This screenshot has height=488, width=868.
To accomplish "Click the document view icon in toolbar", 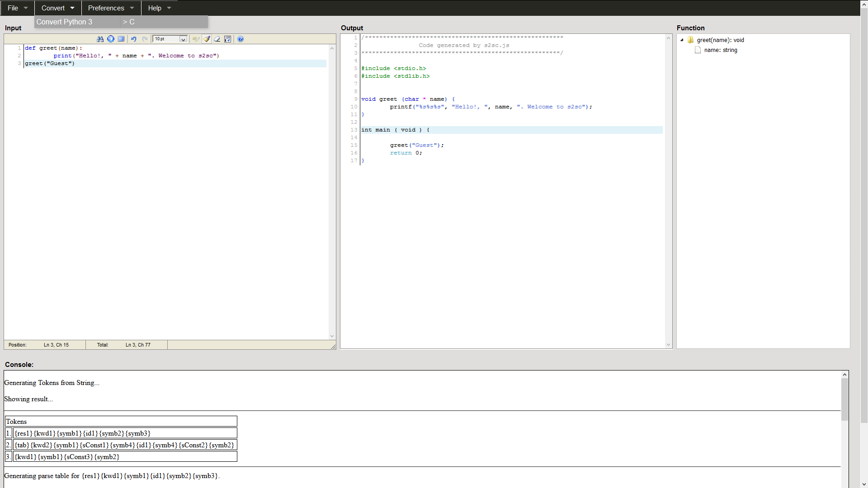I will (x=121, y=39).
